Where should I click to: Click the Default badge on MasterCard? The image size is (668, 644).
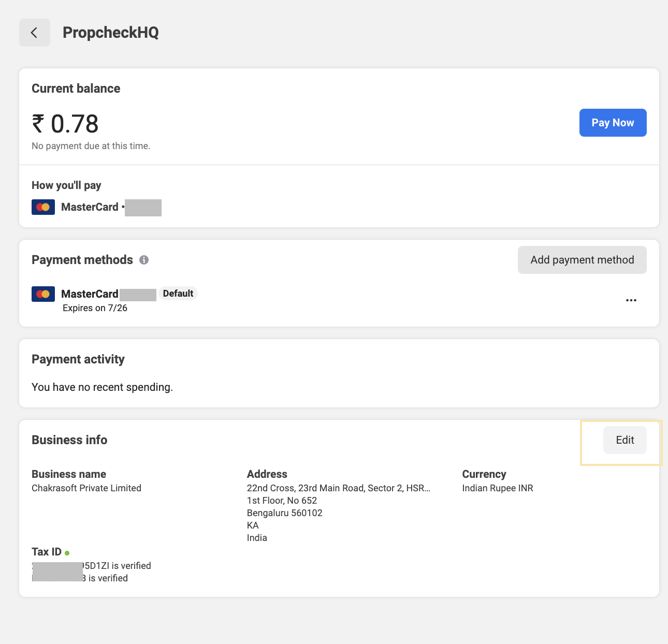coord(178,294)
